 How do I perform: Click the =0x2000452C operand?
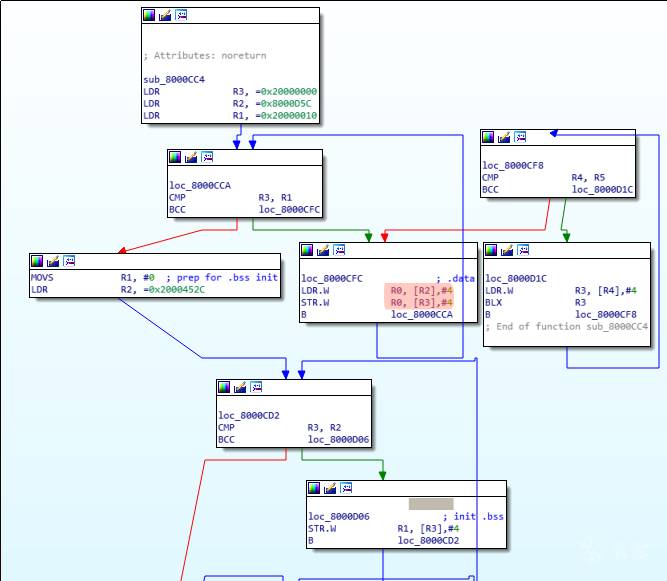pos(174,289)
